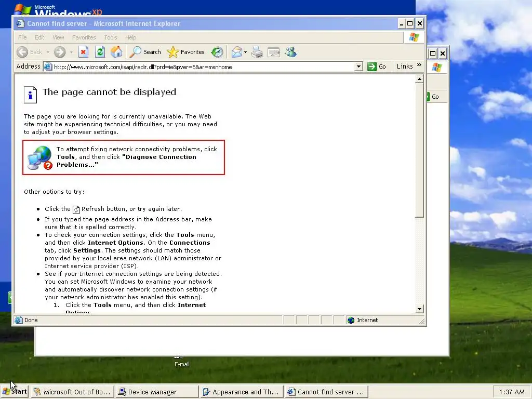Click the Internet zone globe icon in status bar
This screenshot has height=399, width=532.
pyautogui.click(x=351, y=320)
